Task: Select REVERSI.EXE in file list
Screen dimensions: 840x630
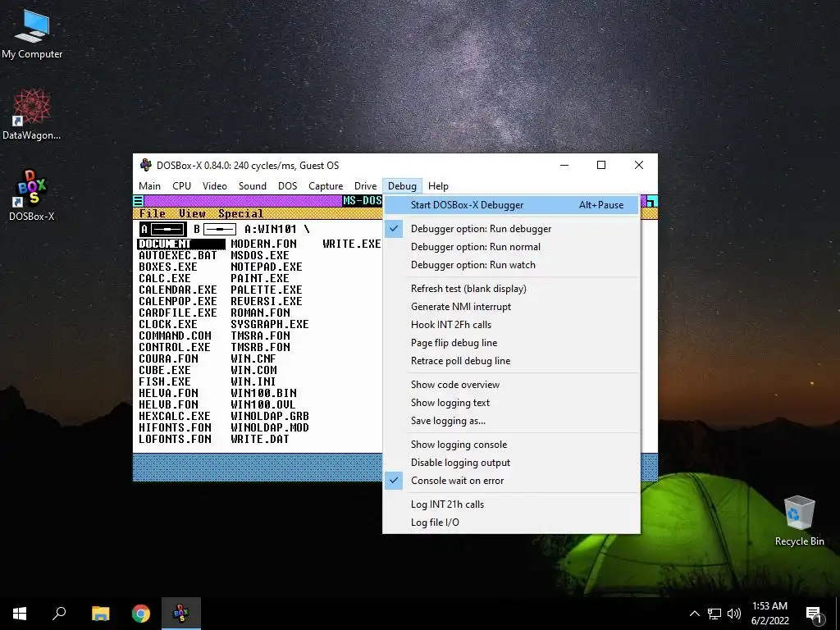Action: tap(267, 302)
